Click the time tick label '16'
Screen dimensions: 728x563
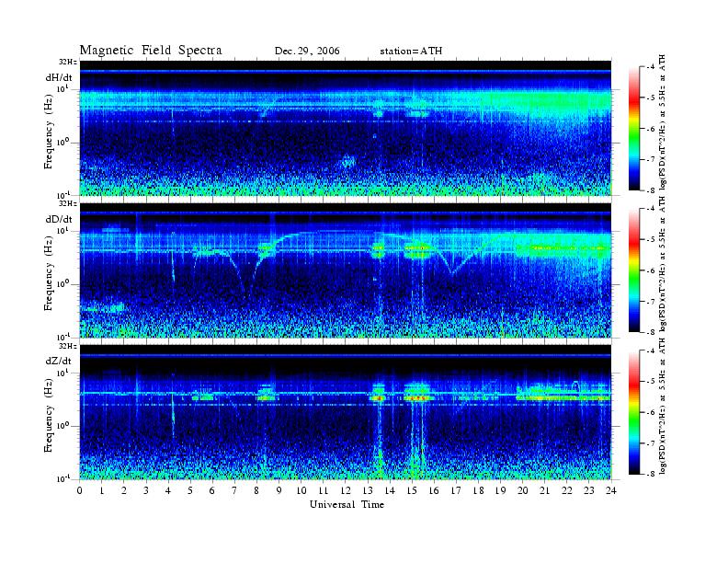coord(434,490)
